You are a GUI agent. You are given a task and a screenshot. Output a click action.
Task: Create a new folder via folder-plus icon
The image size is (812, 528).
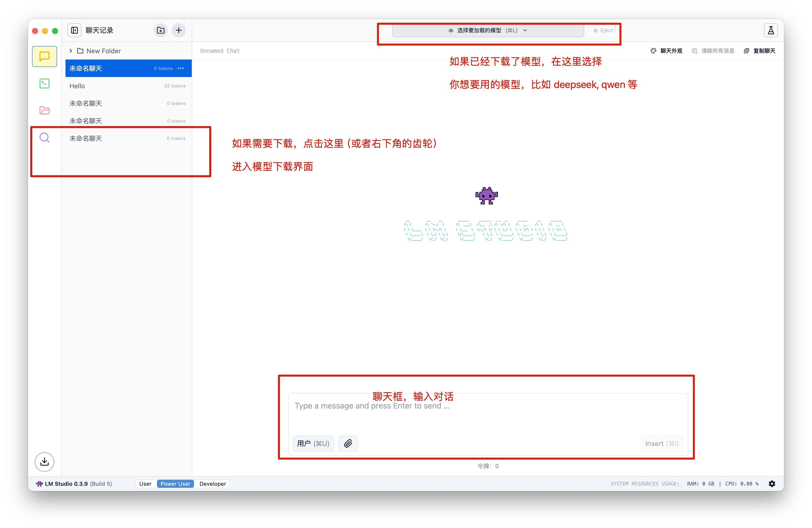[x=161, y=30]
